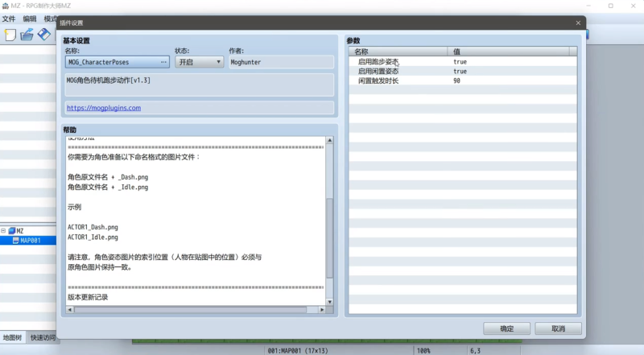This screenshot has height=355, width=644.
Task: Switch to the 快速访问 tab
Action: pyautogui.click(x=43, y=337)
